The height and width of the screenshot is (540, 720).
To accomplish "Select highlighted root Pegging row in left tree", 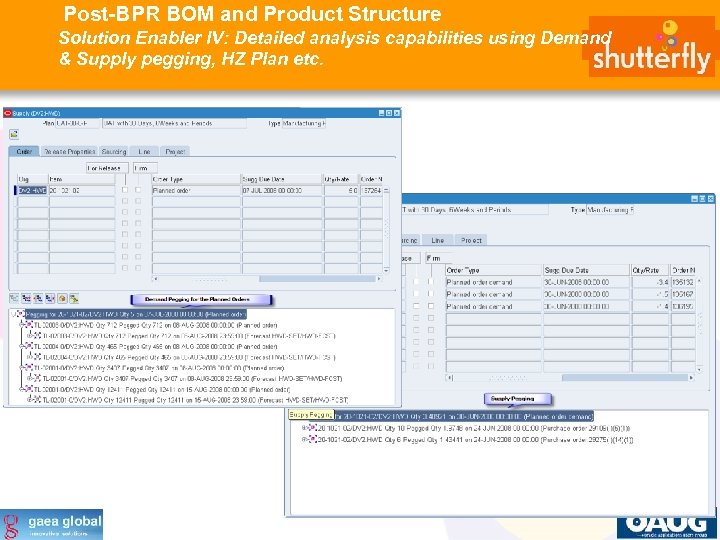I will [135, 315].
